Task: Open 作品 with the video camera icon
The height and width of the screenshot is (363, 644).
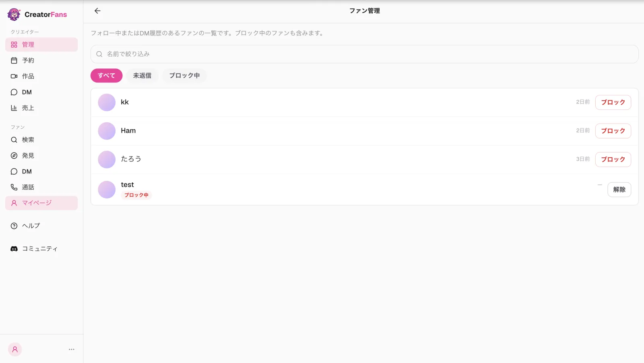Action: pos(14,76)
